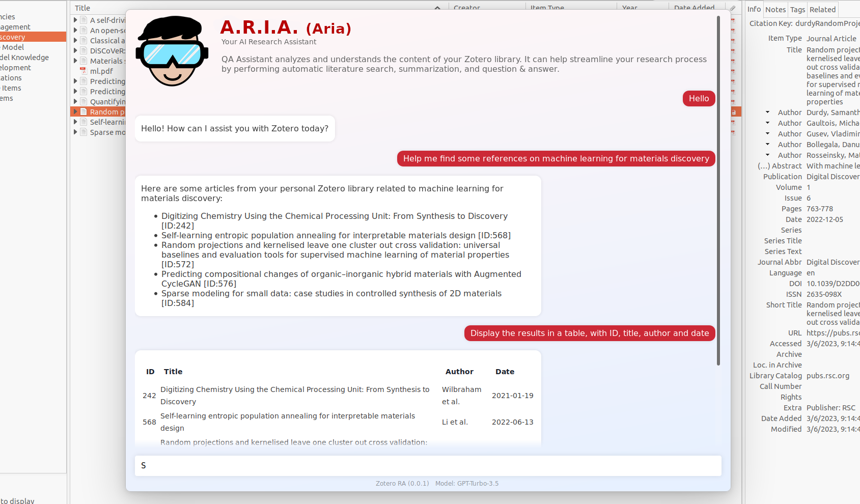Click the A.R.I.A. assistant avatar
Image resolution: width=860 pixels, height=504 pixels.
(x=172, y=50)
